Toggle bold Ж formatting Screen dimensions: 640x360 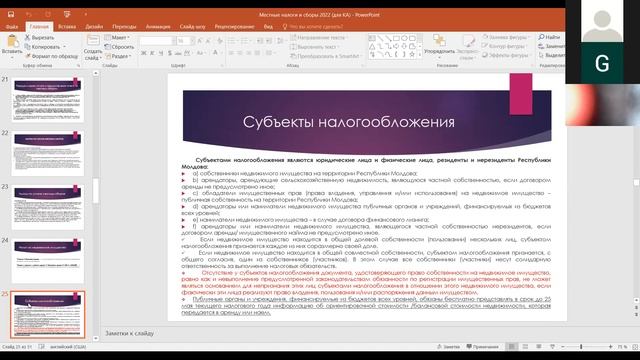tap(143, 53)
